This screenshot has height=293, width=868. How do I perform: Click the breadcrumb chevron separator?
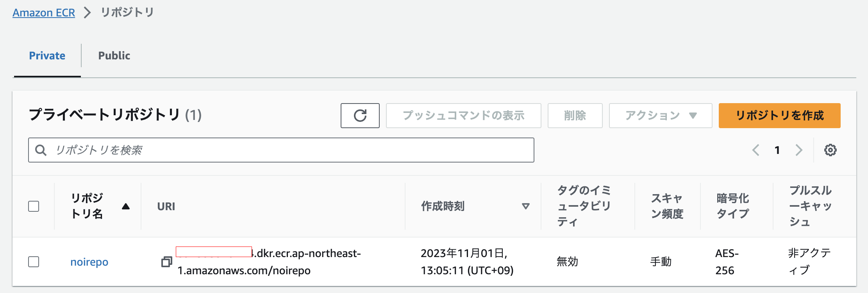tap(88, 13)
